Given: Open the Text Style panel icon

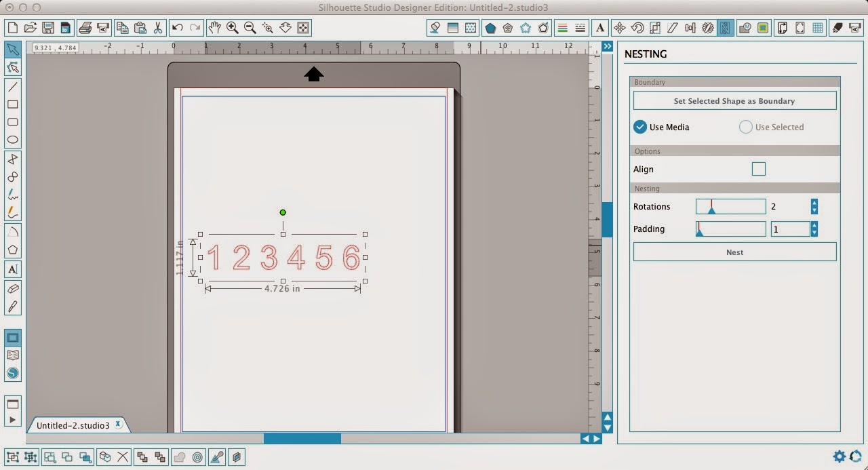Looking at the screenshot, I should [x=600, y=28].
